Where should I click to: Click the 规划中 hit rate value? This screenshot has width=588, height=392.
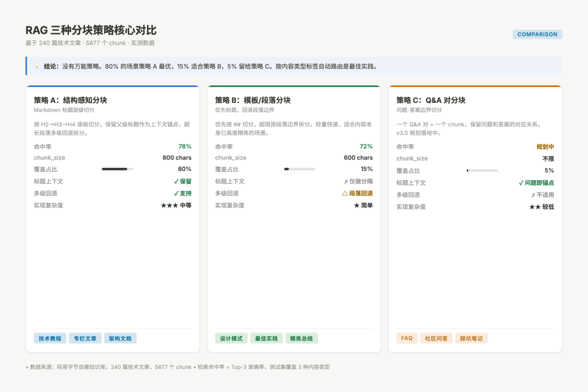[x=545, y=146]
